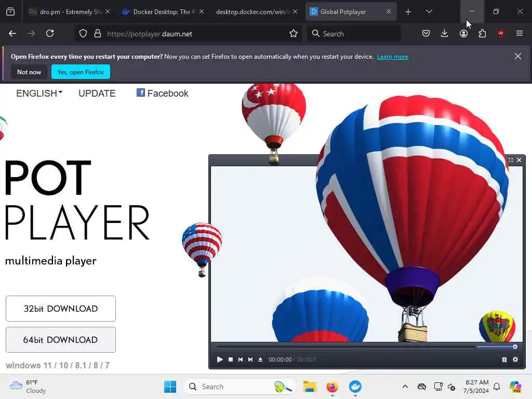
Task: Click the Firefox Search box
Action: coord(354,34)
